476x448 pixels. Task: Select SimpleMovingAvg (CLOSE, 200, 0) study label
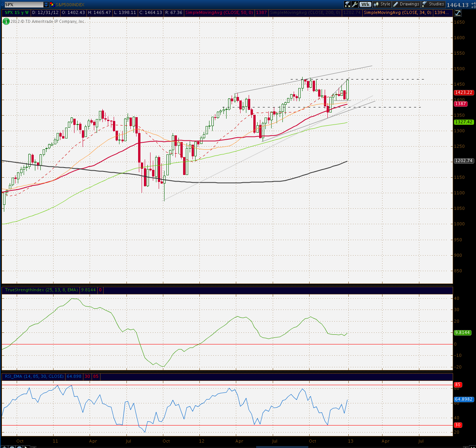coord(305,13)
